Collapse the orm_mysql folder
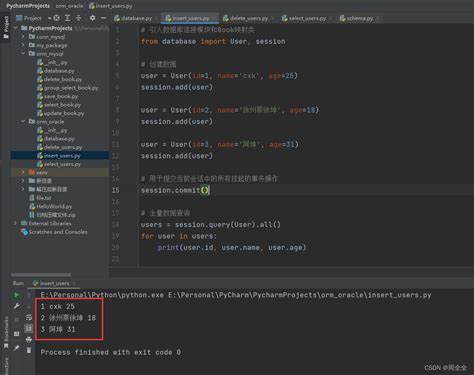Image resolution: width=474 pixels, height=375 pixels. tap(23, 53)
